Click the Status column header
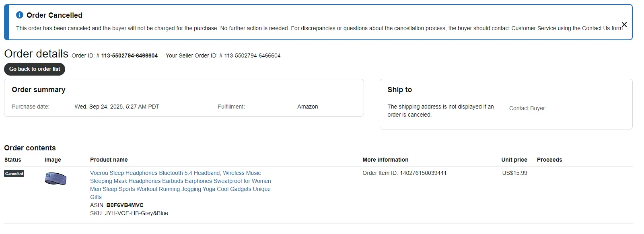 (13, 160)
